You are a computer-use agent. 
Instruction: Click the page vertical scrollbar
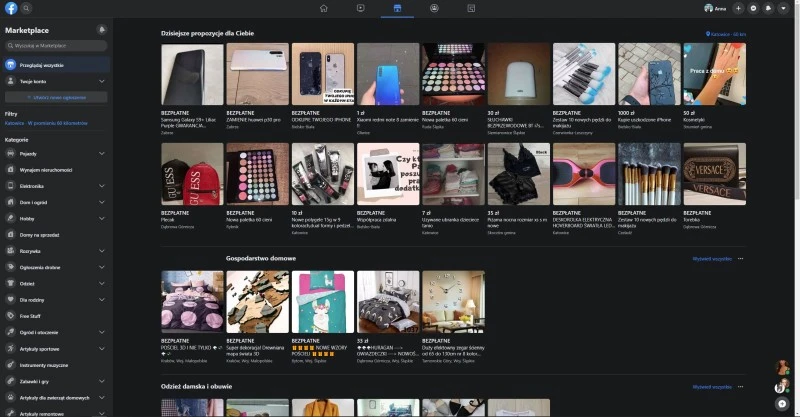pos(796,102)
